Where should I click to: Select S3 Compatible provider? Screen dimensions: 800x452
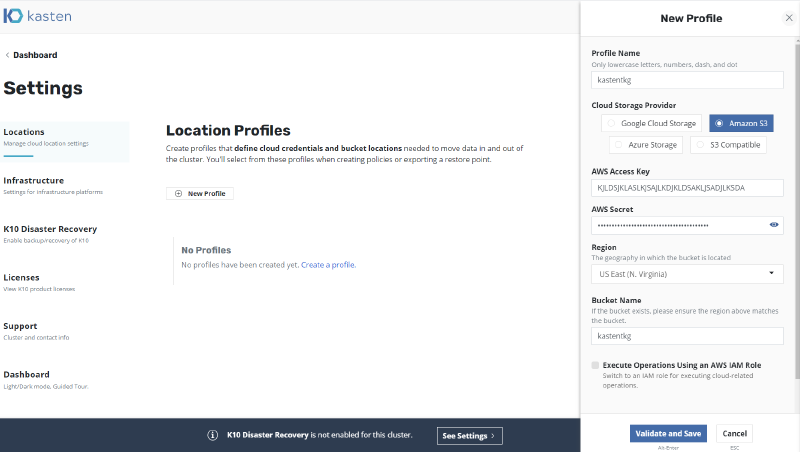728,145
